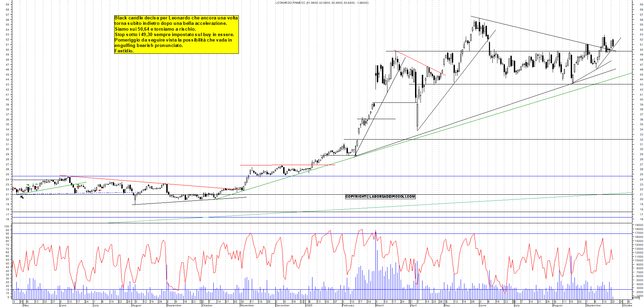
Task: Click the '19000' volume scale label
Action: pyautogui.click(x=638, y=225)
